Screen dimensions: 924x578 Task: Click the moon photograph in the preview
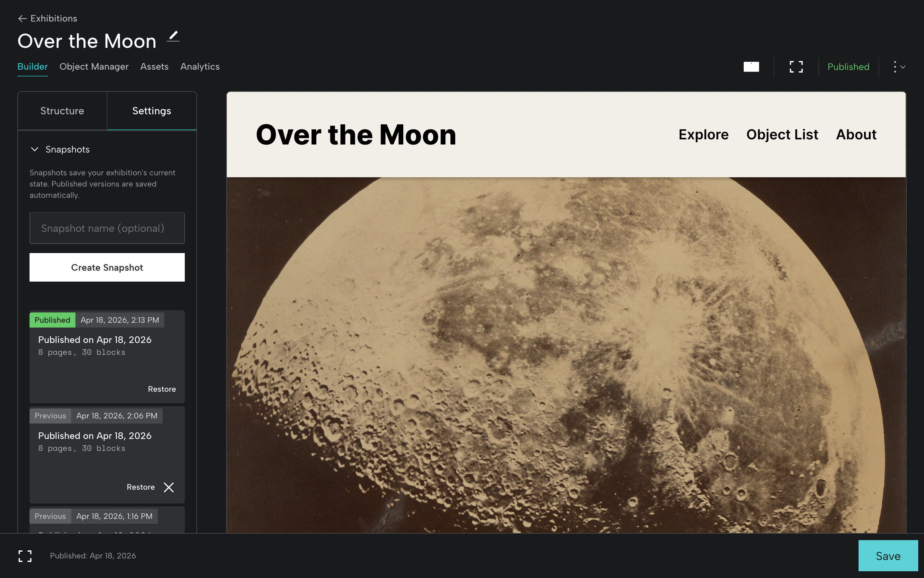click(x=566, y=355)
